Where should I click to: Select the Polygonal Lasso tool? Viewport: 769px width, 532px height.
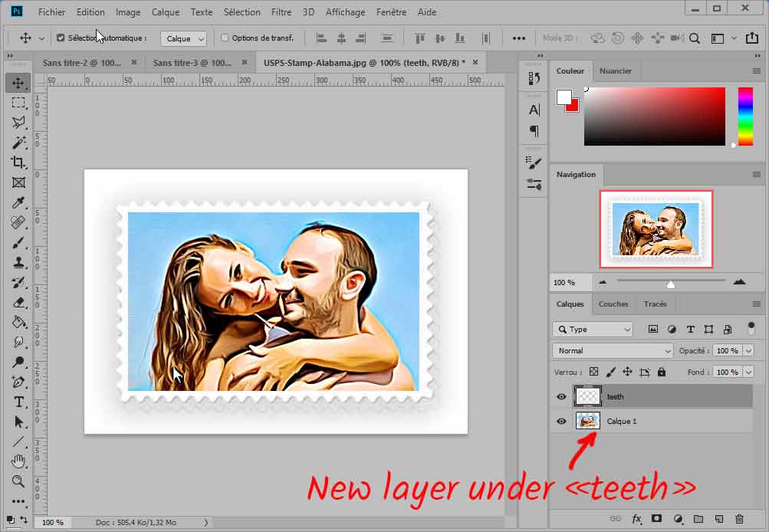point(18,123)
